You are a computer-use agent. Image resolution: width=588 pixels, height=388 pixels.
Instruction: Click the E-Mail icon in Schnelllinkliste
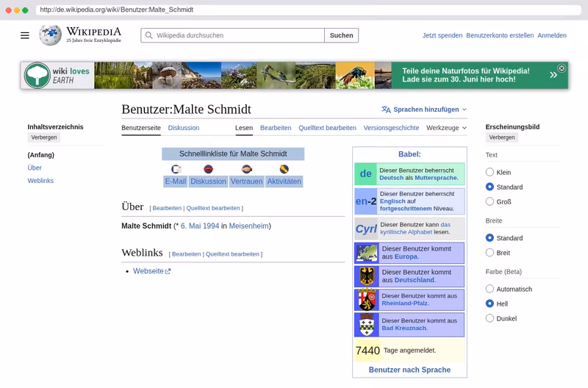tap(176, 169)
